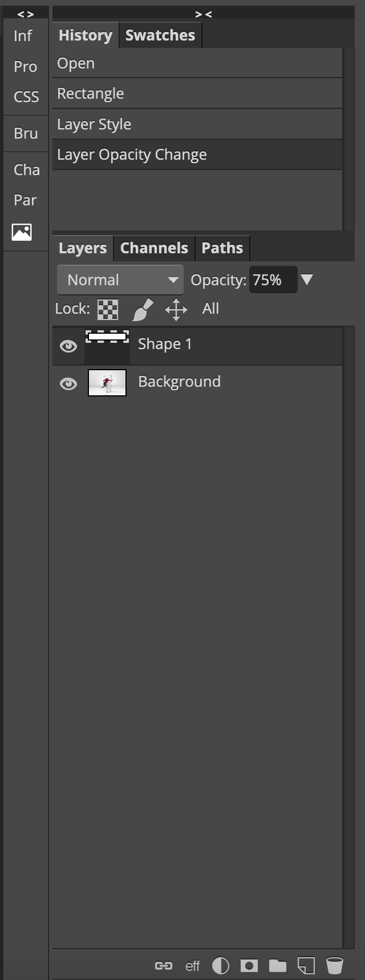
Task: Click the Opacity 75% input field
Action: pos(273,280)
